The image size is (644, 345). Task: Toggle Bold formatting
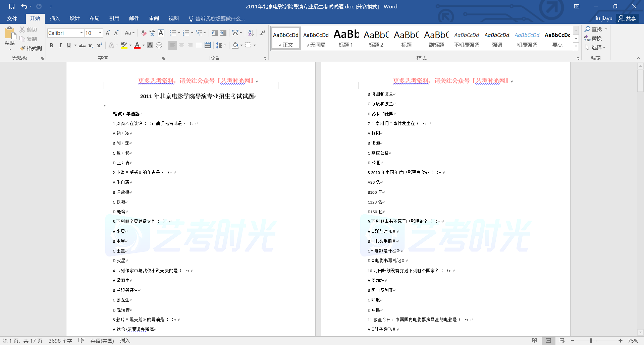(51, 46)
